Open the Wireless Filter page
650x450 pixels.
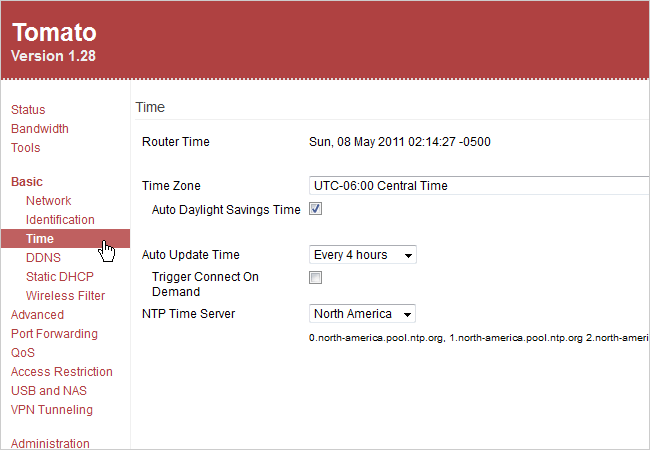point(65,296)
